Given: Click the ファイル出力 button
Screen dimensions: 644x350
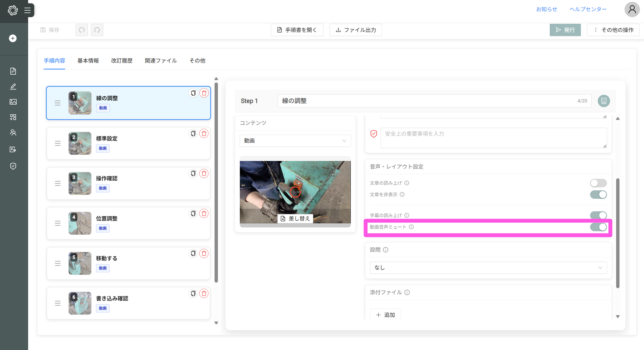Looking at the screenshot, I should pyautogui.click(x=356, y=30).
